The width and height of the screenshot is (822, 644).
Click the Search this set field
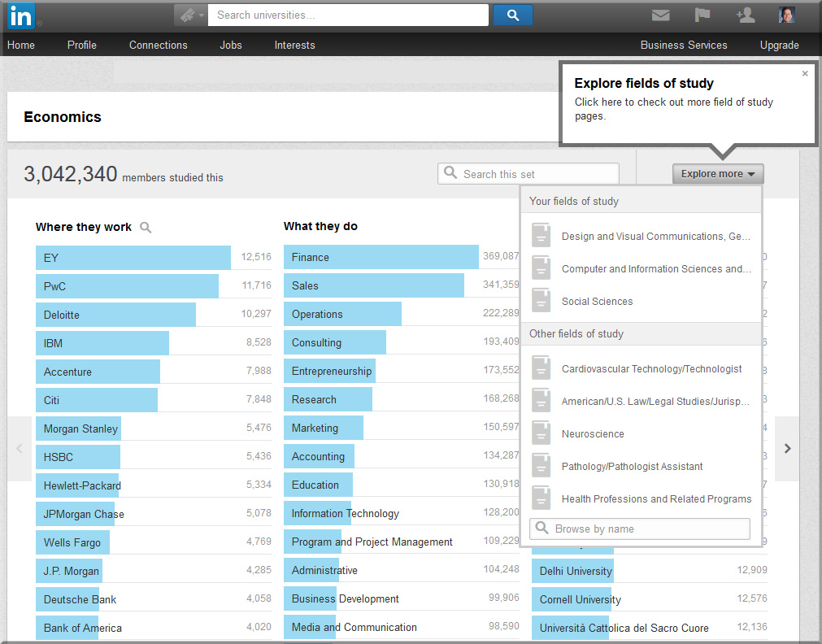click(x=528, y=173)
